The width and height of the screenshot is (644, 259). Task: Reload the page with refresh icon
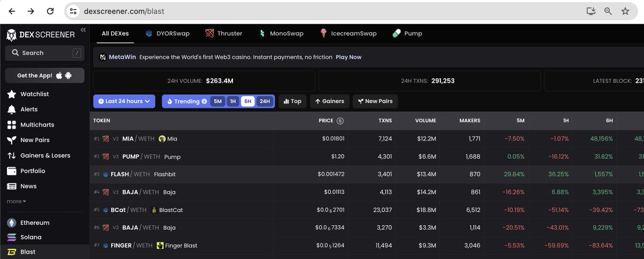50,11
